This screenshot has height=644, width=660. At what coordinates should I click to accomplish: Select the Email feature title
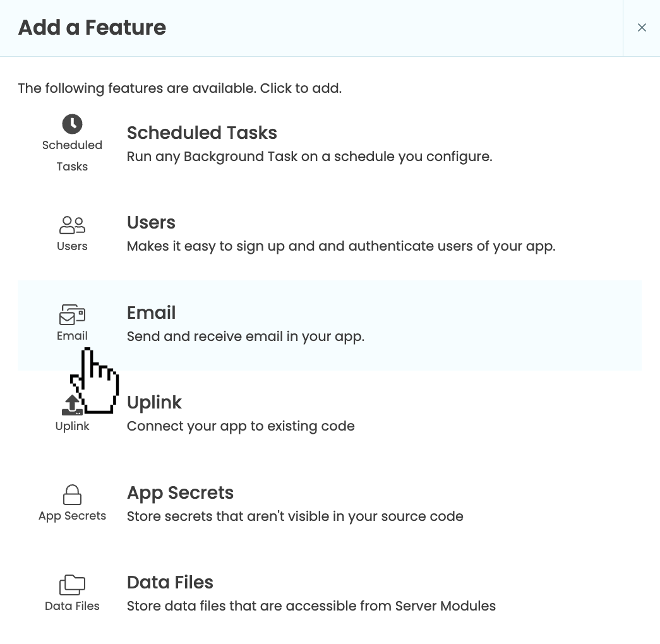(x=151, y=313)
